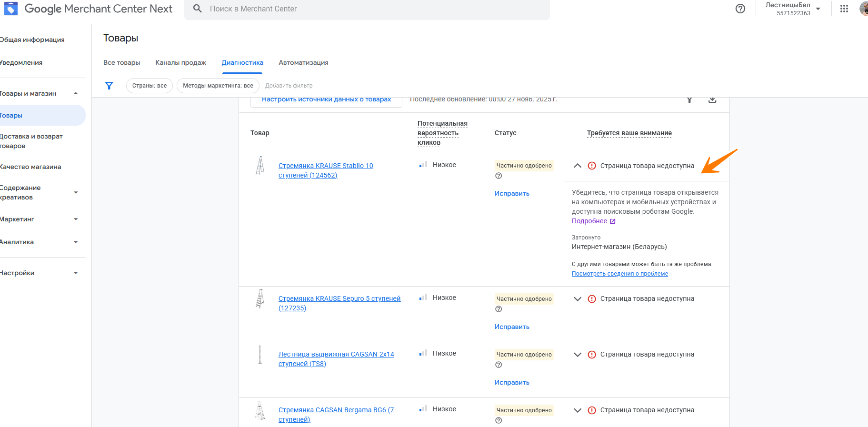Screen dimensions: 868x427
Task: Open the ЛестницыБел account switcher dropdown
Action: (x=818, y=9)
